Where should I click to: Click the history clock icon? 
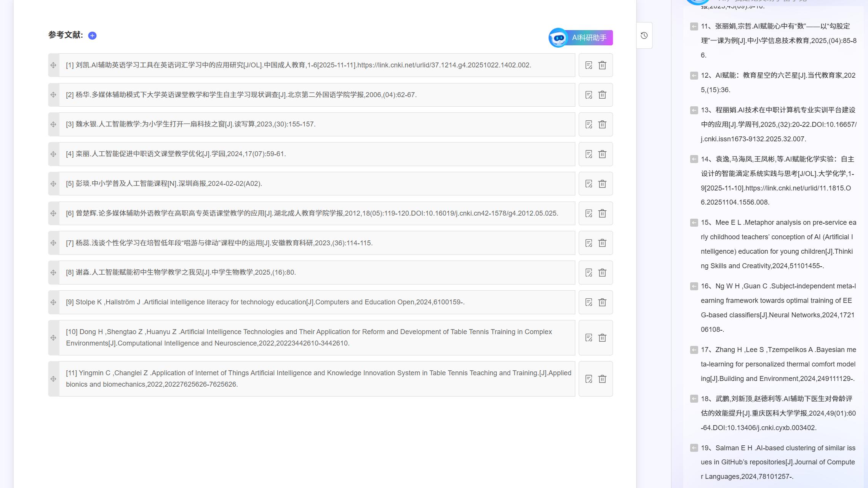coord(644,35)
